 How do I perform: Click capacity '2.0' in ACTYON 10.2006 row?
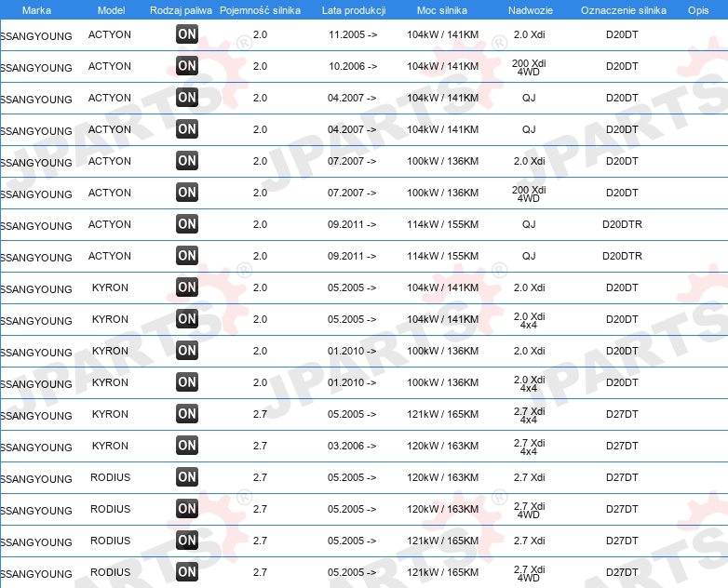[260, 66]
